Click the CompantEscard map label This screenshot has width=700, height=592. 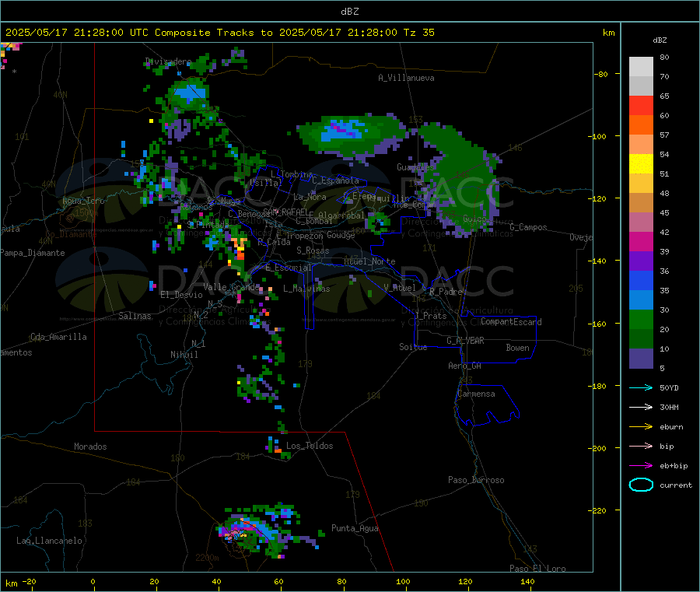[x=511, y=322]
